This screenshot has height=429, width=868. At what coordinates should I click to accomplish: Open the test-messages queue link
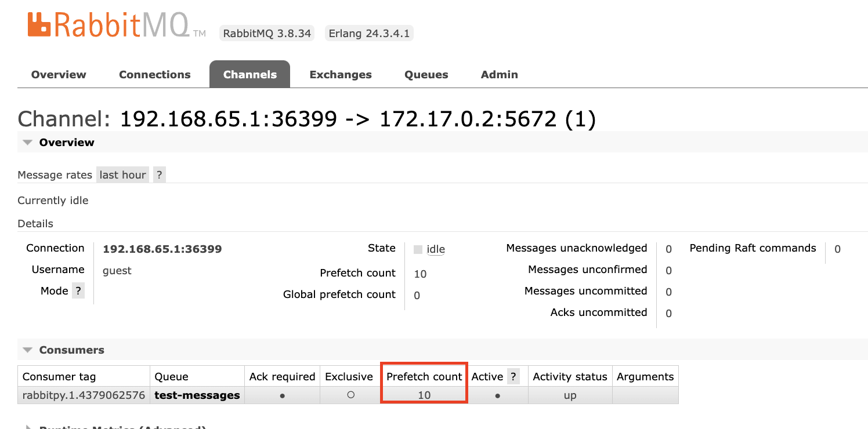[x=197, y=395]
